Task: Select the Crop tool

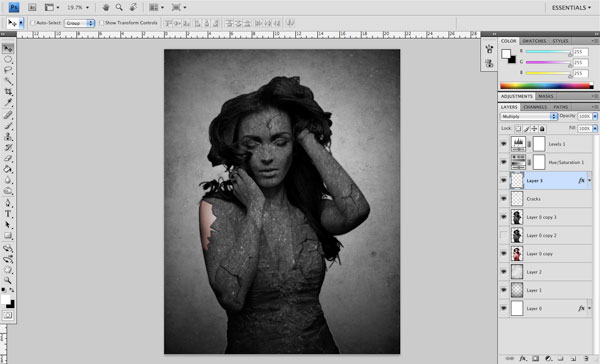Action: (x=8, y=92)
